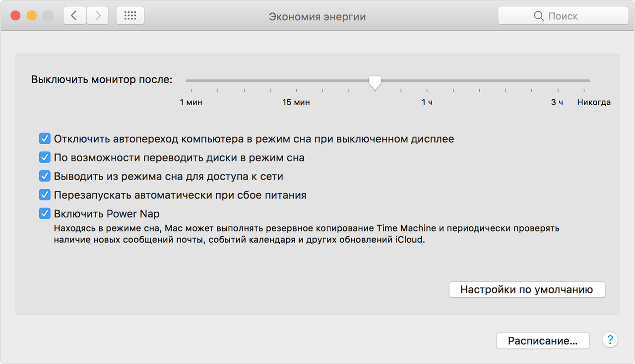
Task: Close the window with the red button
Action: (x=15, y=16)
